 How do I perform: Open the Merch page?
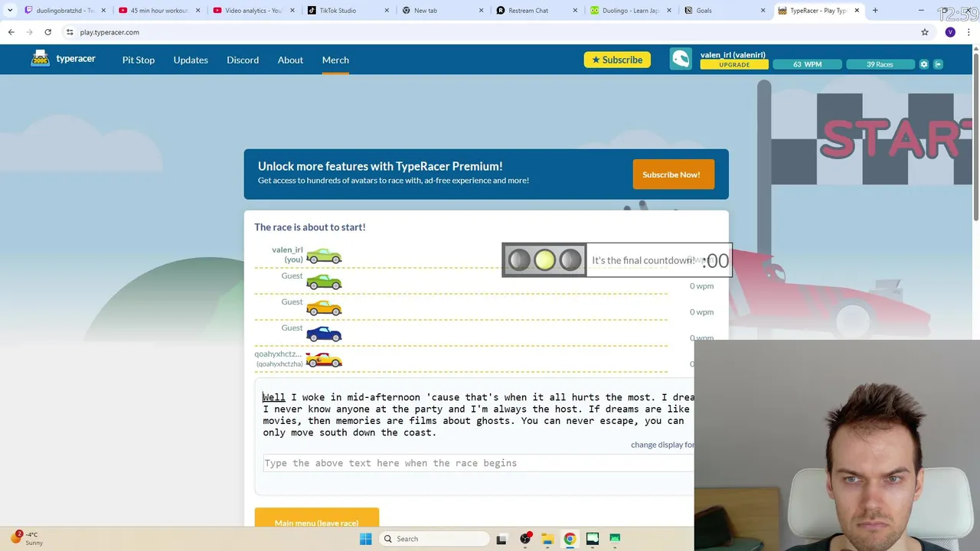tap(335, 60)
